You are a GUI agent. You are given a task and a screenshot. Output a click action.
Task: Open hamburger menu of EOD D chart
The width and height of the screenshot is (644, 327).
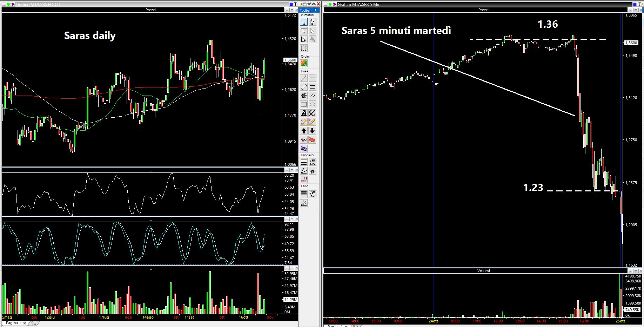tap(4, 4)
